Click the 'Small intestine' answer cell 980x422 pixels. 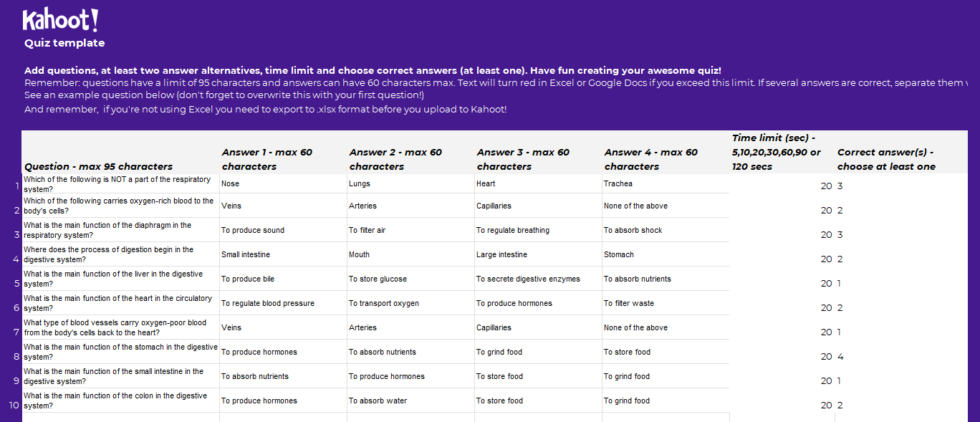283,254
